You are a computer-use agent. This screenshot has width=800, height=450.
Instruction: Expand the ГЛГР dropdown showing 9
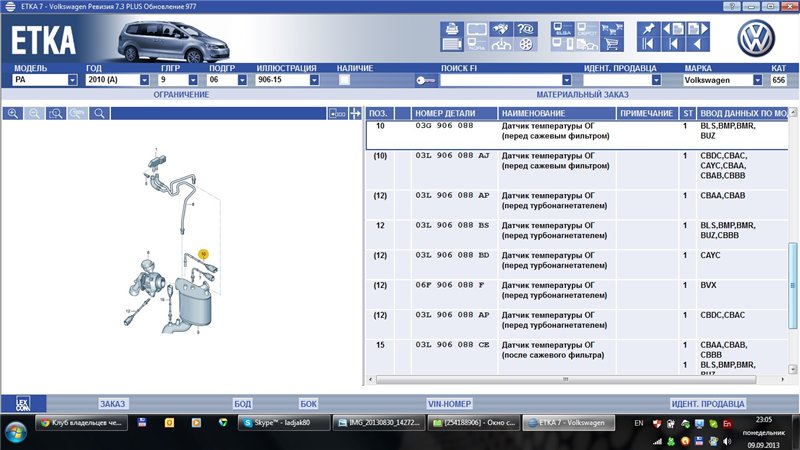[193, 80]
